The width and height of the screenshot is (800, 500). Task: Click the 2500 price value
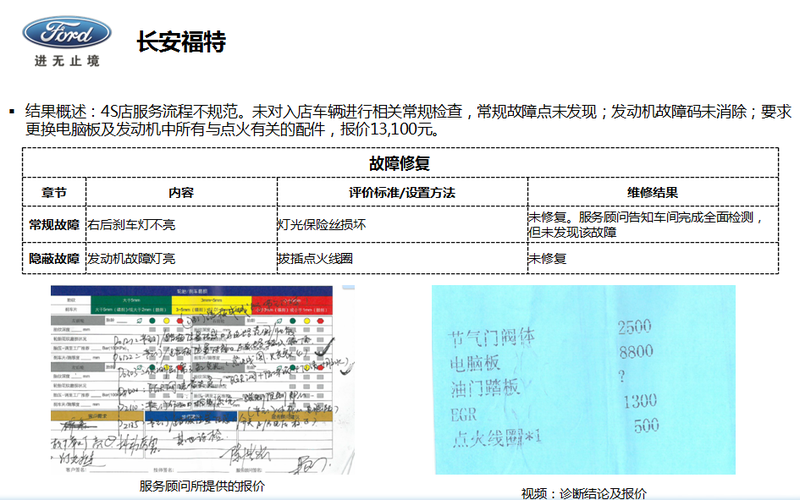(635, 327)
